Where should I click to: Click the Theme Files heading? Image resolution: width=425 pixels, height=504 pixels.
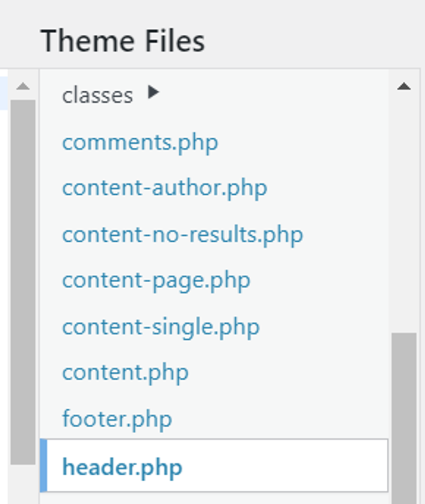(122, 41)
